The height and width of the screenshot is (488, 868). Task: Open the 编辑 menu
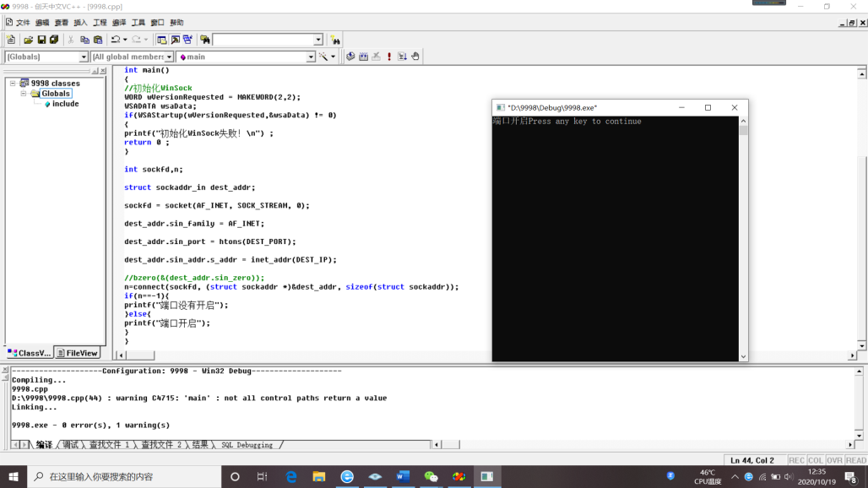pyautogui.click(x=42, y=23)
